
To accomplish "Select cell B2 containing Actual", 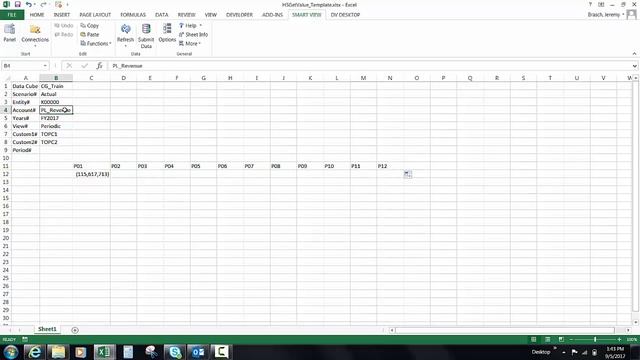I will pos(56,94).
